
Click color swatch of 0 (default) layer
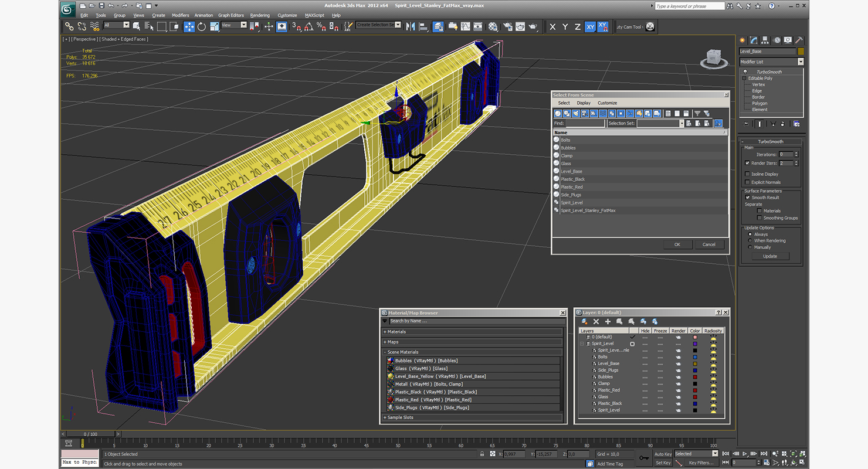[x=695, y=337]
